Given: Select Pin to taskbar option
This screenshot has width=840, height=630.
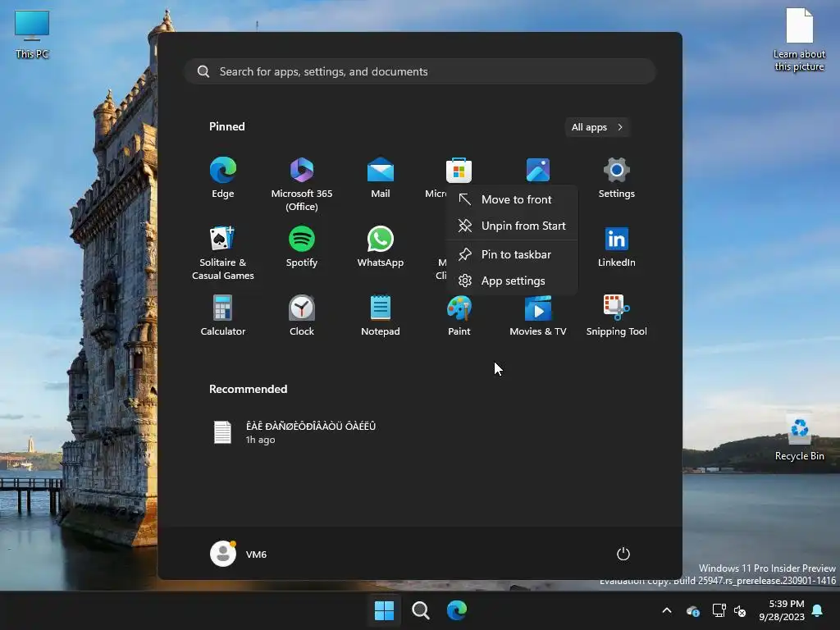Looking at the screenshot, I should (512, 254).
